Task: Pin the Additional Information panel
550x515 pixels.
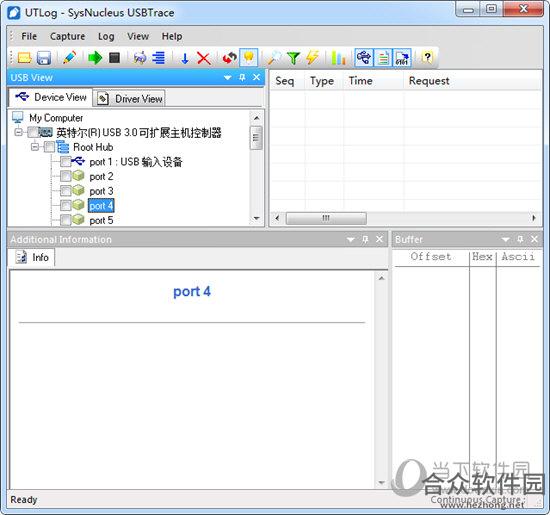Action: [365, 239]
